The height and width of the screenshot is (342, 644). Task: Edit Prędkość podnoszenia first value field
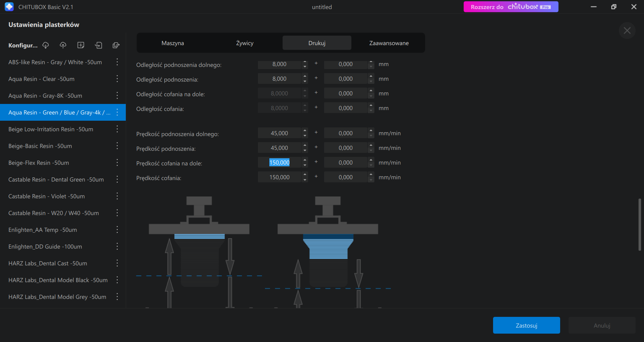tap(279, 148)
